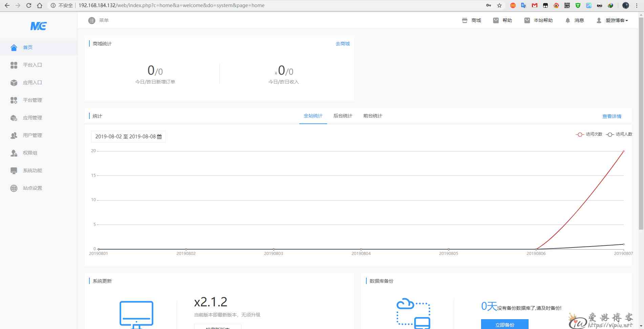Screen dimensions: 644x329
Task: Open 权限组 permissions icon
Action: (14, 153)
